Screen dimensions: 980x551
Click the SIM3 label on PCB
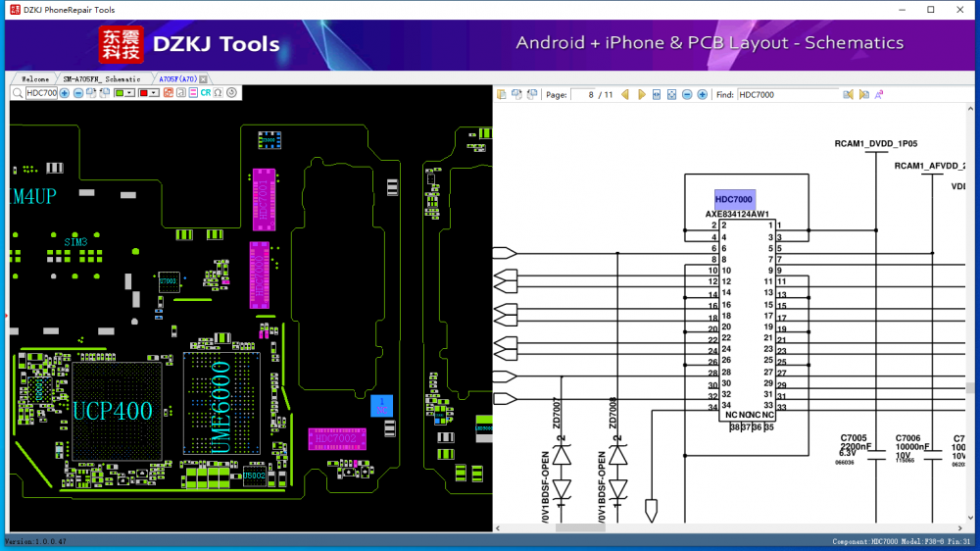click(x=75, y=242)
